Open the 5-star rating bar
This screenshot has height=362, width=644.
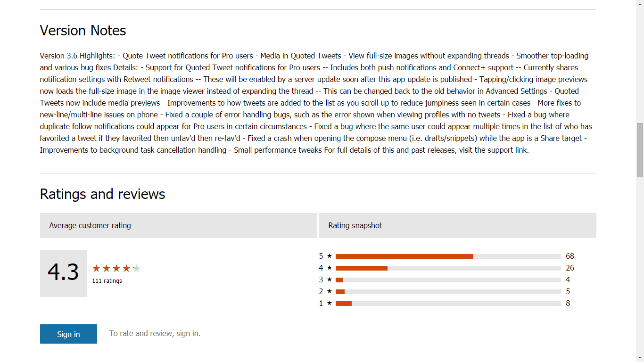click(448, 256)
